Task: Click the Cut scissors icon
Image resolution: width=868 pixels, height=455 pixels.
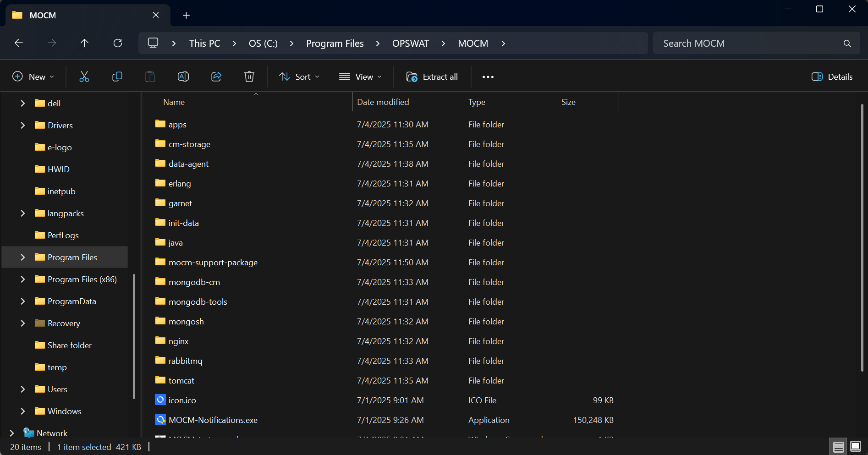Action: (84, 77)
